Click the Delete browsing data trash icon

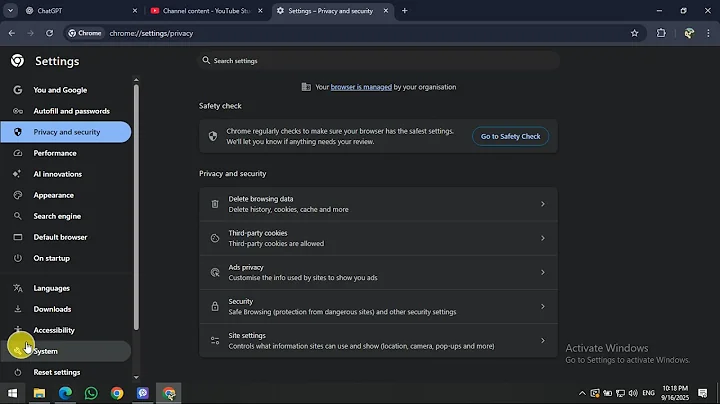[214, 204]
